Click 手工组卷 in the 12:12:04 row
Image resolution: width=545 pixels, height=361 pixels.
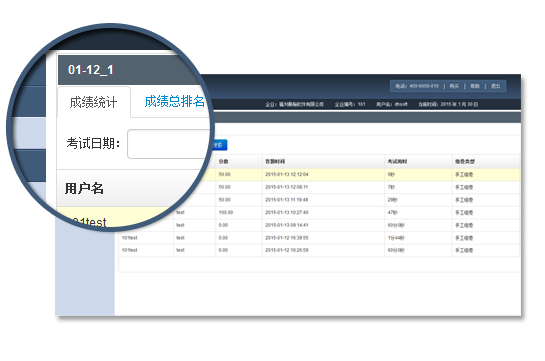[x=464, y=174]
